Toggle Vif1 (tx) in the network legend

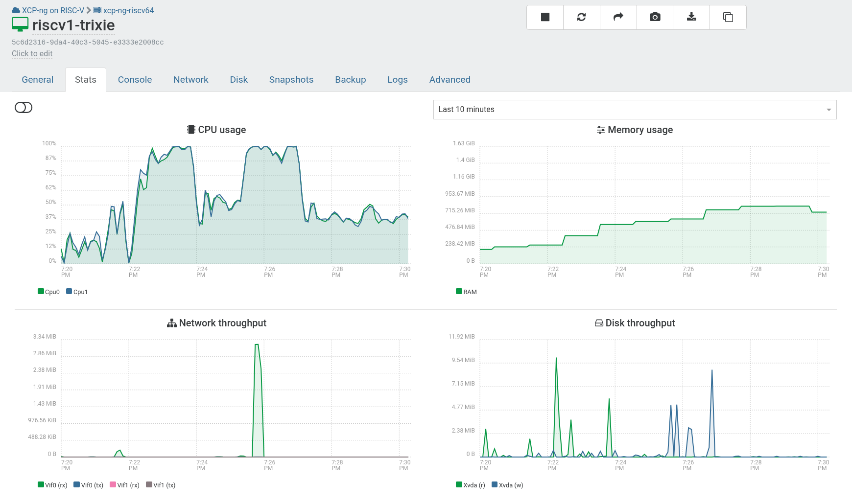point(161,485)
